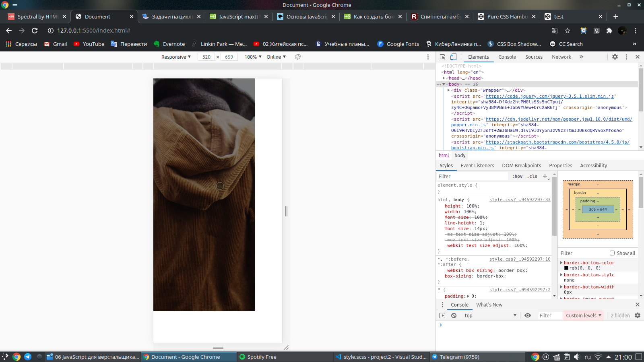This screenshot has width=644, height=362.
Task: Open the DOM Breakpoints pane
Action: pyautogui.click(x=522, y=165)
